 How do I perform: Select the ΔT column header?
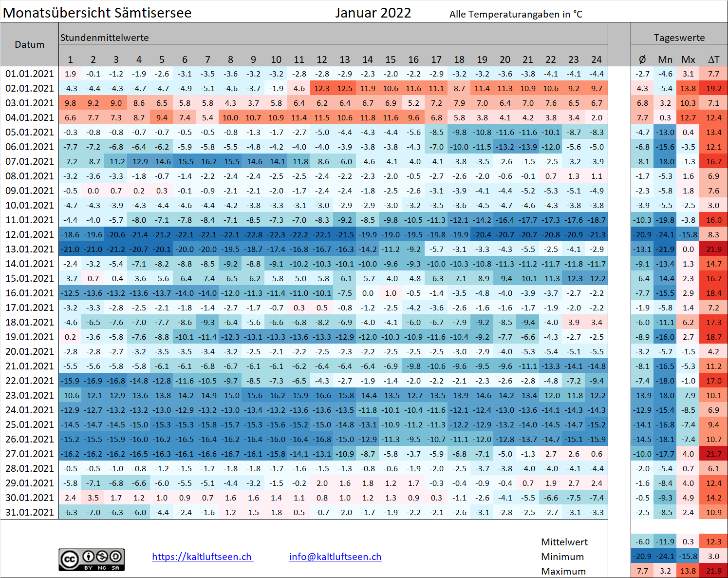tap(713, 59)
